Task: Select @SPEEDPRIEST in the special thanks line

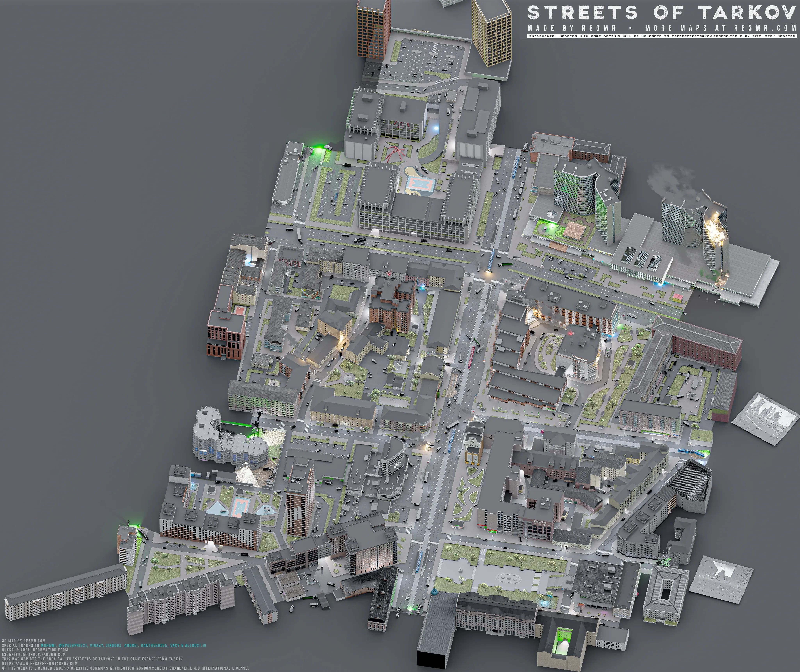Action: click(x=73, y=645)
